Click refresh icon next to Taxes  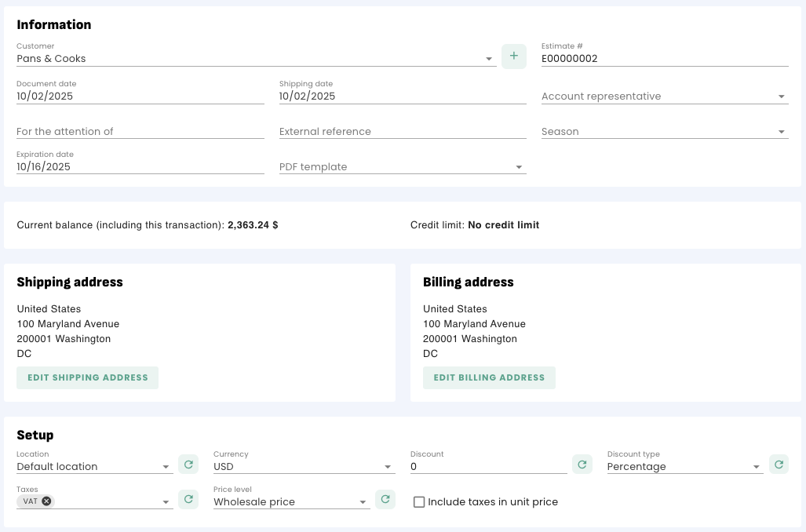188,500
